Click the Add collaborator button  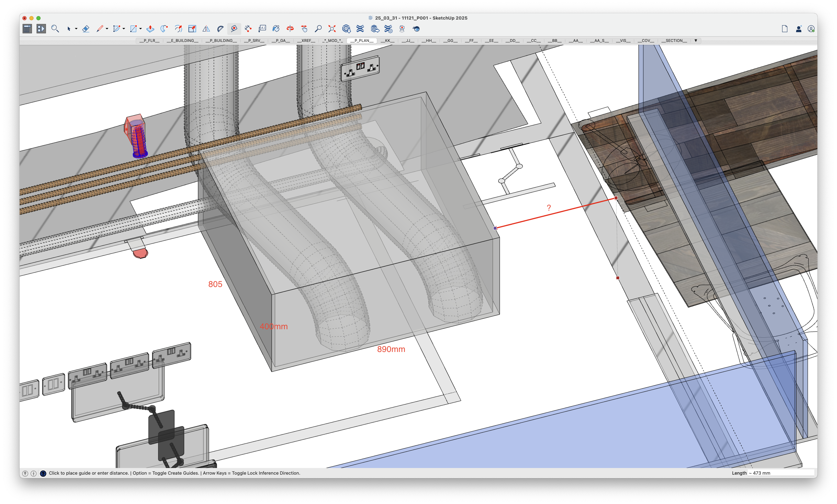[799, 29]
